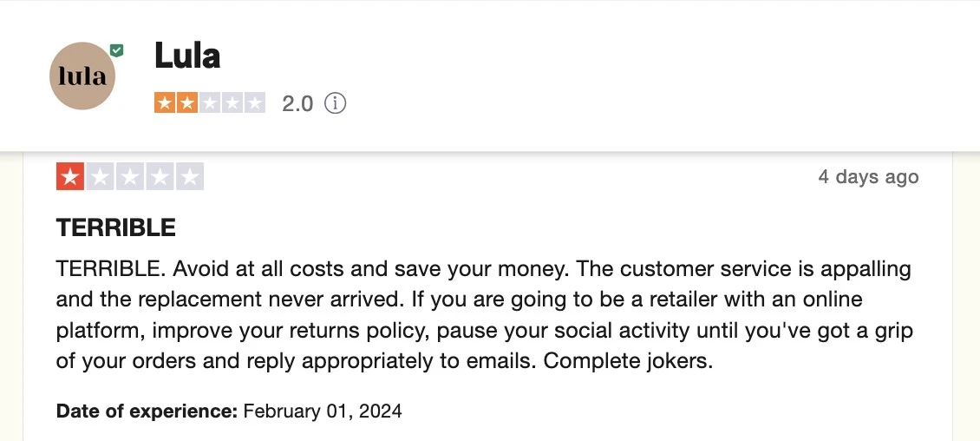Click the fourth star of the review rating
Viewport: 980px width, 441px height.
160,176
